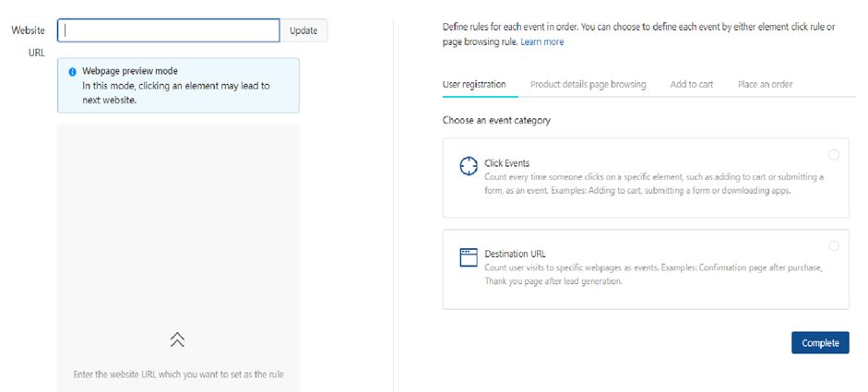Click the Destination URL description text

point(653,274)
